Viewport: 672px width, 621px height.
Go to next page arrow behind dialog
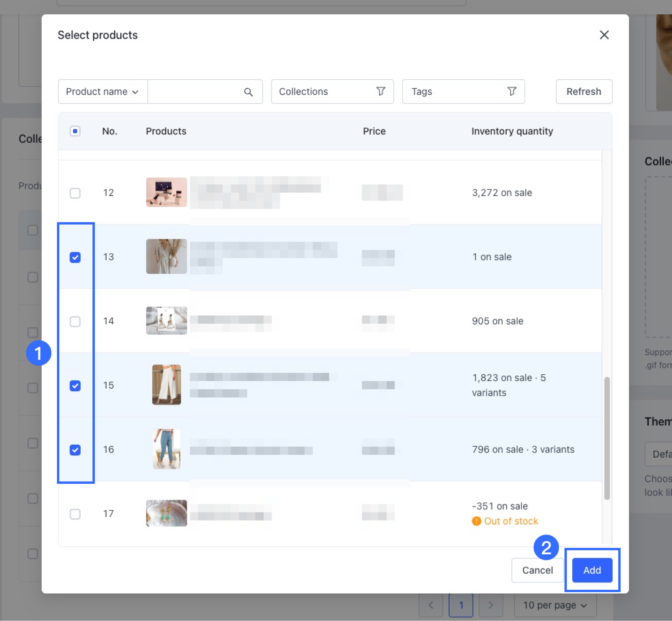point(491,605)
